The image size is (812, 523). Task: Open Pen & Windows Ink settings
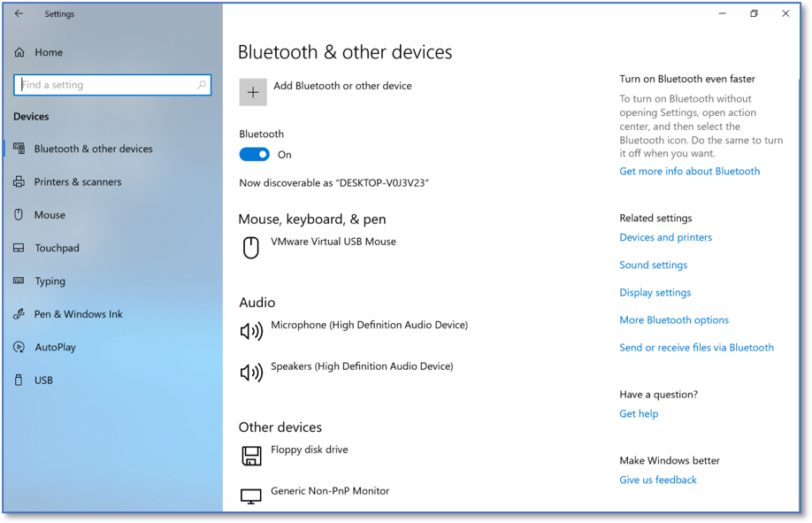[78, 314]
